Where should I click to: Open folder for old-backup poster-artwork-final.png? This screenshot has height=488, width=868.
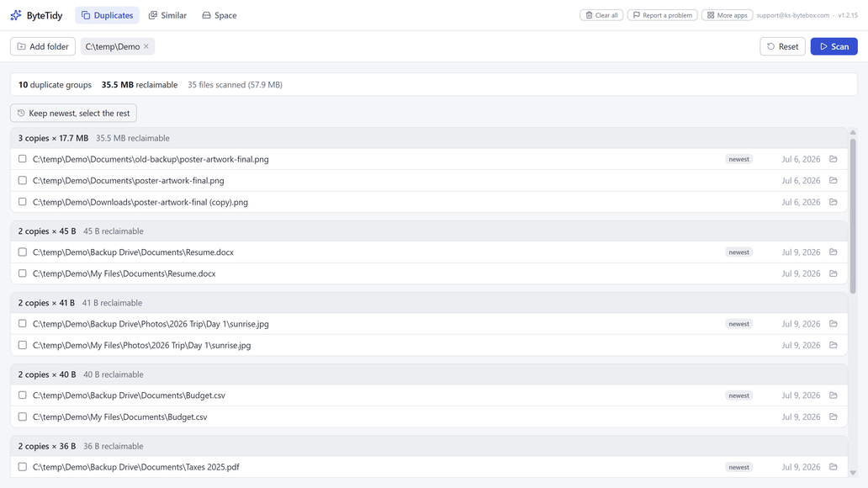pyautogui.click(x=834, y=159)
